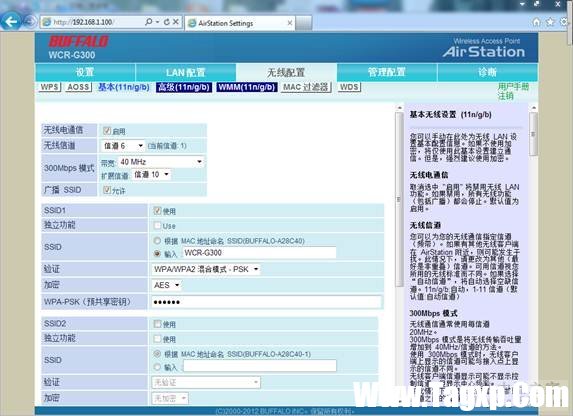Select SSID2 MAC naming radio (BUFFALO-A28C40-1)
Image resolution: width=573 pixels, height=416 pixels.
pos(157,354)
